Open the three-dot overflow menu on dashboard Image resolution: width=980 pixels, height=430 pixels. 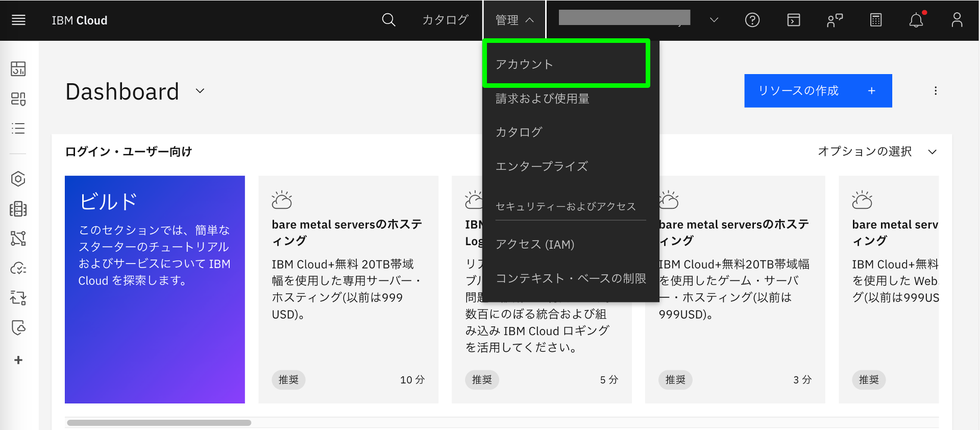tap(936, 91)
